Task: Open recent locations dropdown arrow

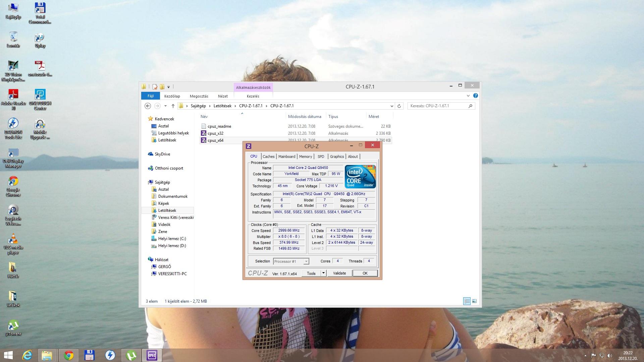Action: click(x=165, y=106)
